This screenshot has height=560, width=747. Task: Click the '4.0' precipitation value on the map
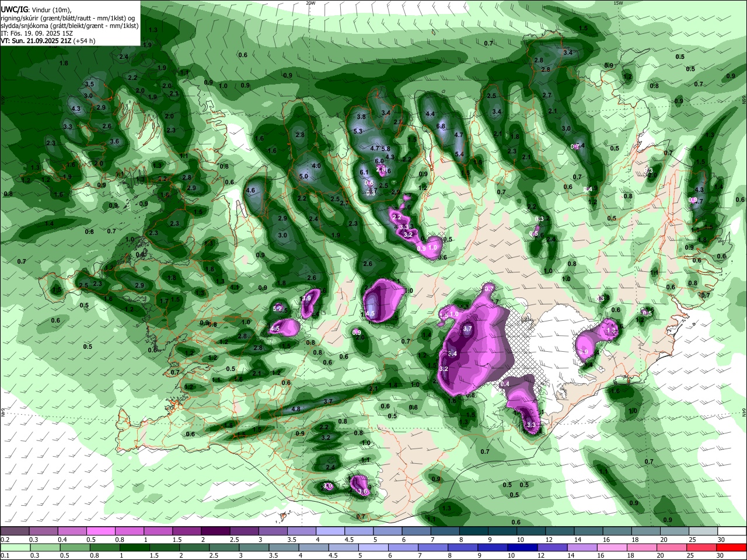(x=316, y=166)
